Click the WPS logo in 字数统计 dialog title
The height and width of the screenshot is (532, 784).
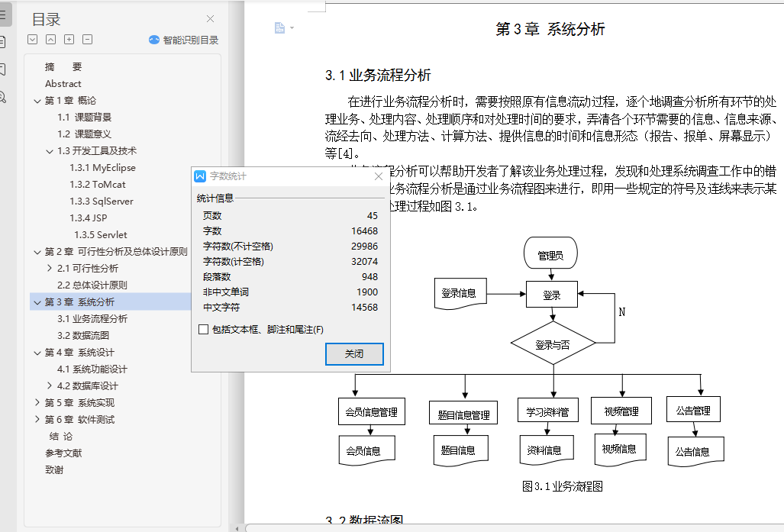click(200, 176)
